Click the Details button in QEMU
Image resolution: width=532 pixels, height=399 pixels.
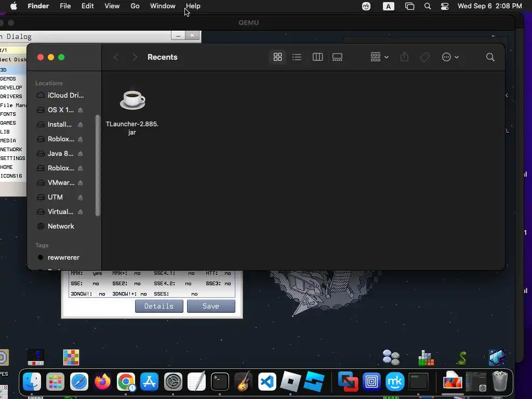tap(159, 306)
